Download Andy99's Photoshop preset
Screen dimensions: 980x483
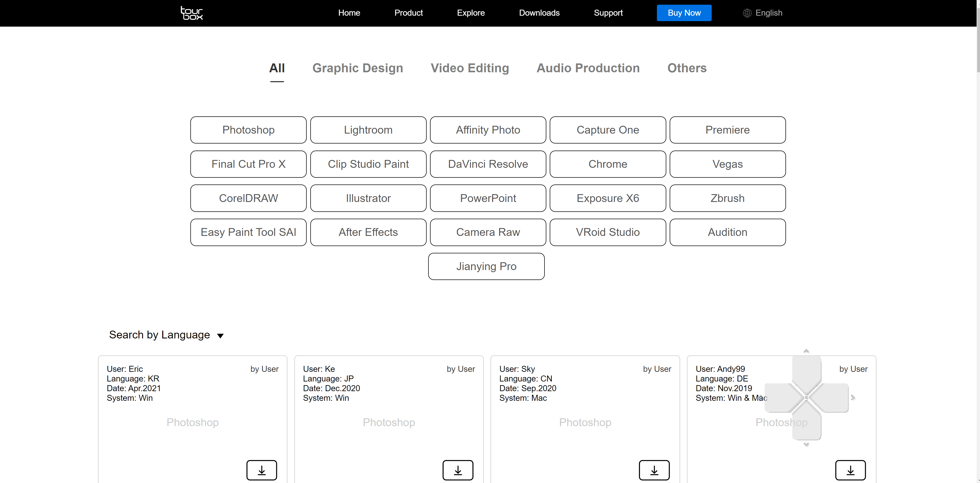click(x=850, y=470)
